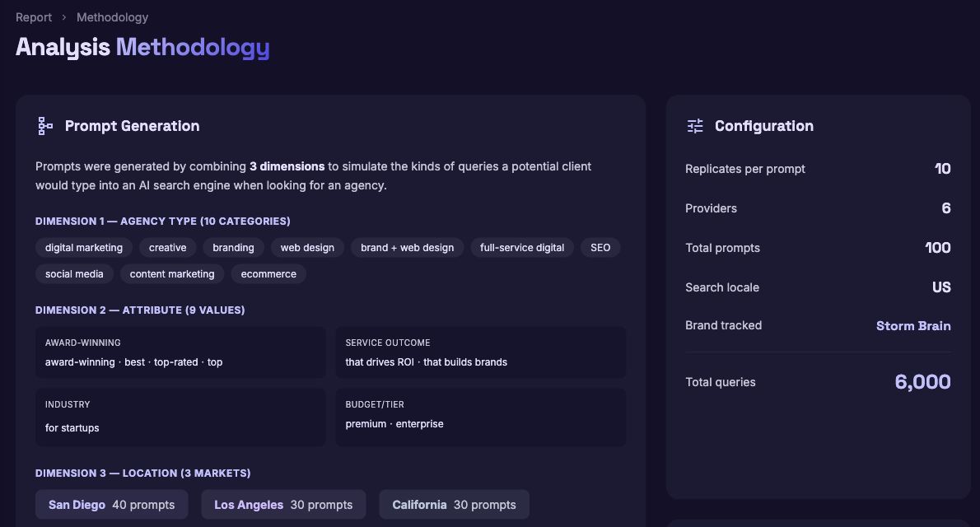Click the Analysis Methodology page title
Viewport: 980px width, 527px height.
point(142,48)
